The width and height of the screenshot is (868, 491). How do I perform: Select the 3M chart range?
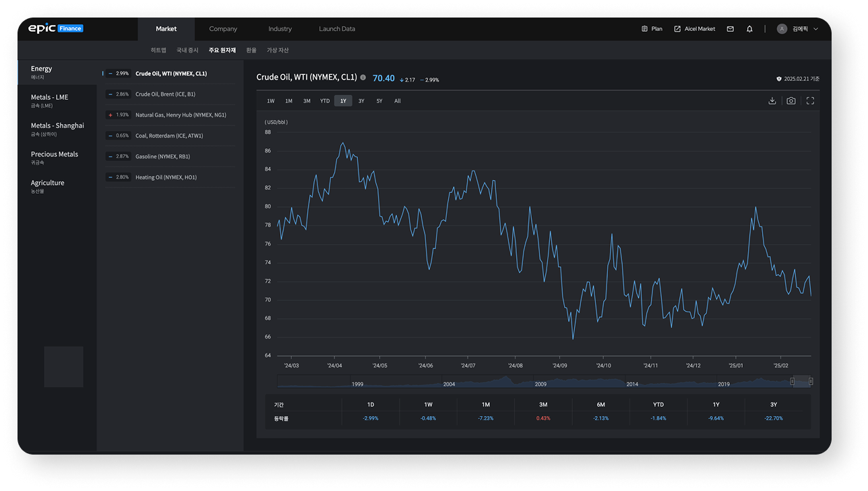point(307,101)
